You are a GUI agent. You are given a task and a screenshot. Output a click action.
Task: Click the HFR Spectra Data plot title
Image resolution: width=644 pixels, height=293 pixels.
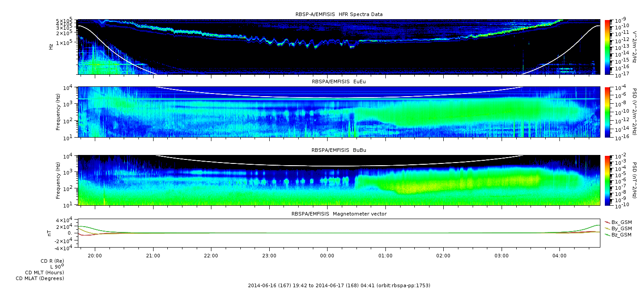coord(339,14)
